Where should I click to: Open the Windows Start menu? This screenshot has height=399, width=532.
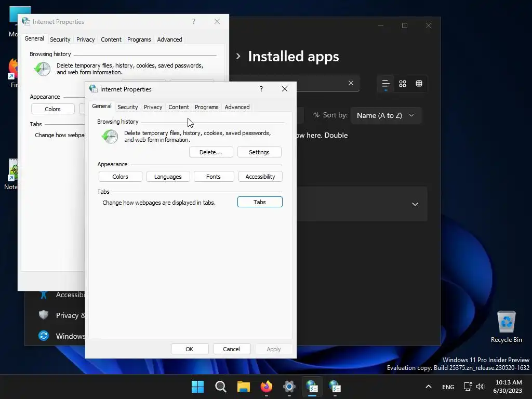(x=197, y=387)
